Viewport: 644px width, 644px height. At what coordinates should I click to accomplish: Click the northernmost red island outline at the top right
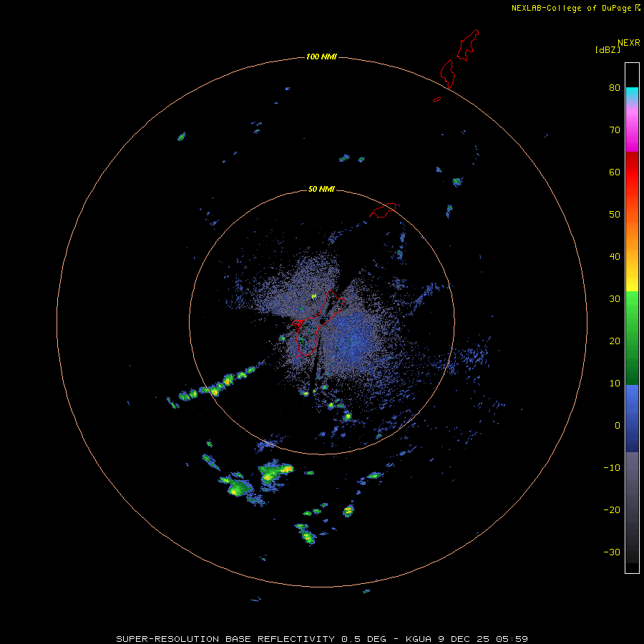468,45
